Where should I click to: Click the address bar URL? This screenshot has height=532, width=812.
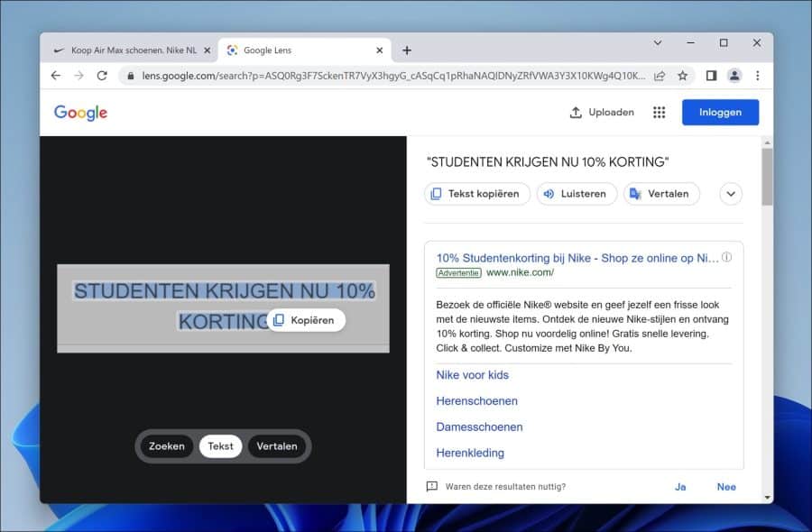393,76
